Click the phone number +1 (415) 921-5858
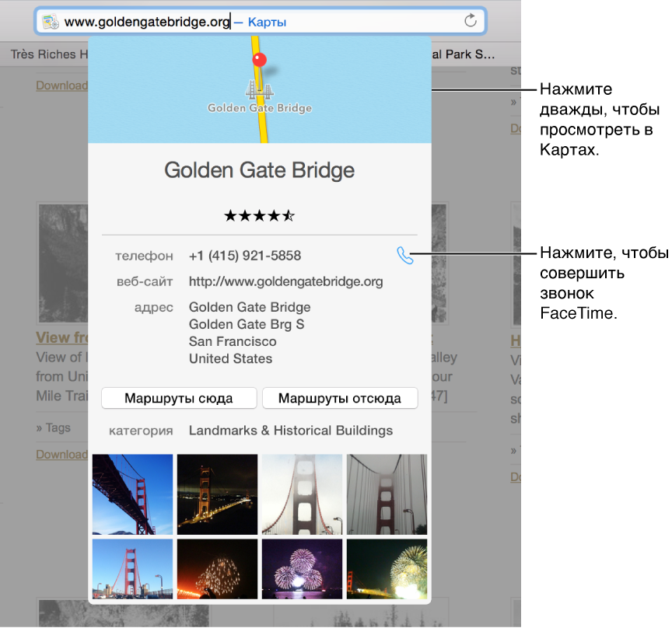Screen dimensions: 672x628 245,256
